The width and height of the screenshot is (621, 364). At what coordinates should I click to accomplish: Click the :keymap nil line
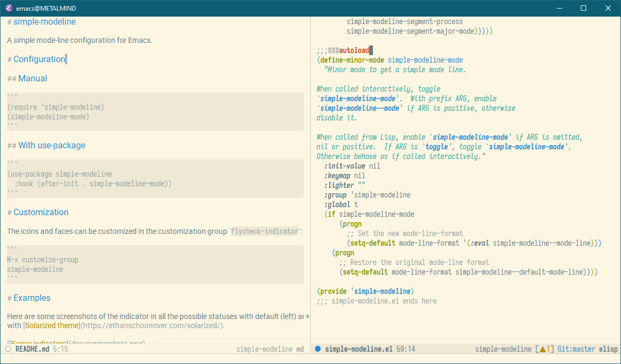[x=345, y=176]
